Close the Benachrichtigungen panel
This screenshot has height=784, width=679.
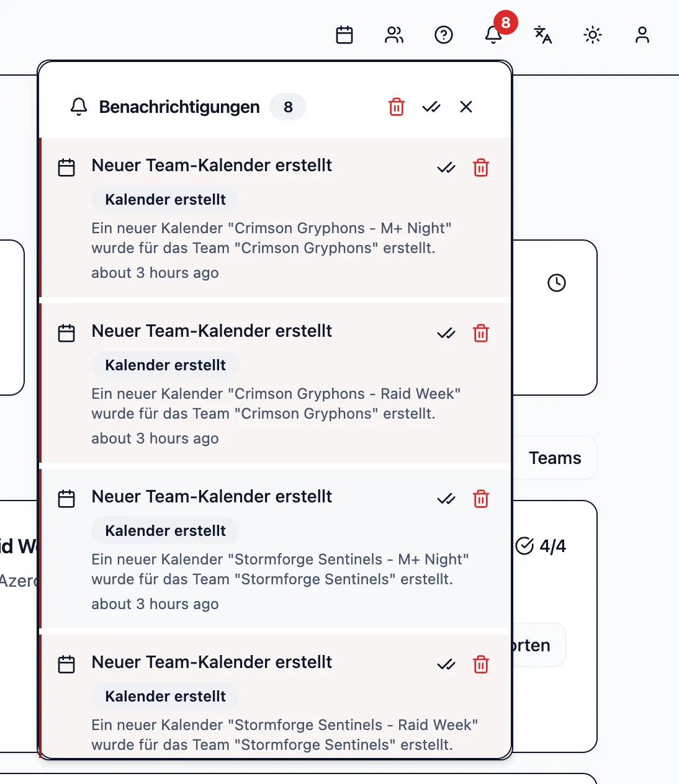466,107
